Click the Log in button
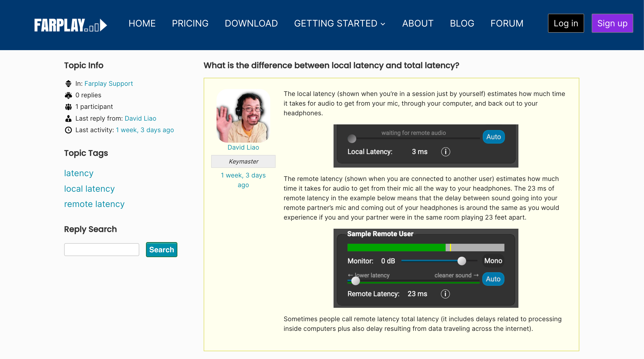The image size is (644, 359). pyautogui.click(x=566, y=23)
